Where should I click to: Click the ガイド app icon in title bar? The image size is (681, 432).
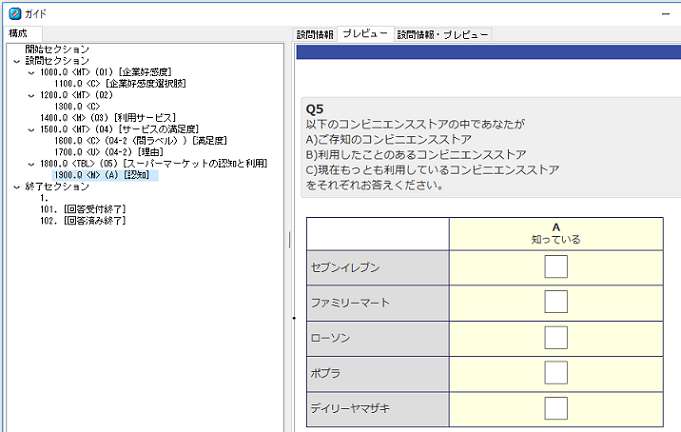(15, 14)
